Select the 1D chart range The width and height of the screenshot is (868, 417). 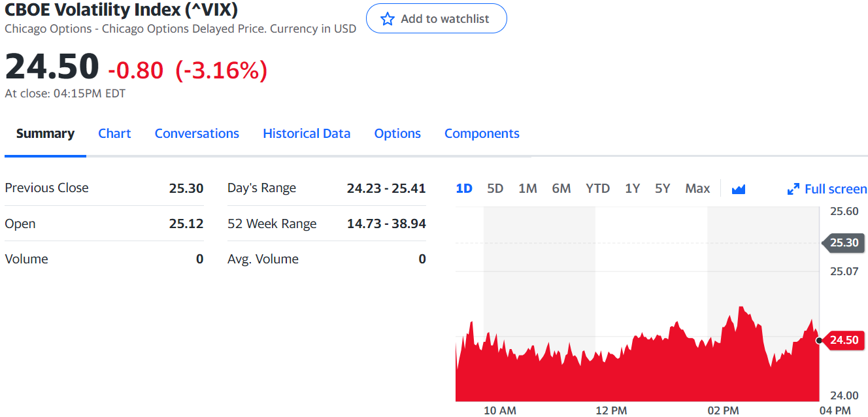tap(464, 188)
